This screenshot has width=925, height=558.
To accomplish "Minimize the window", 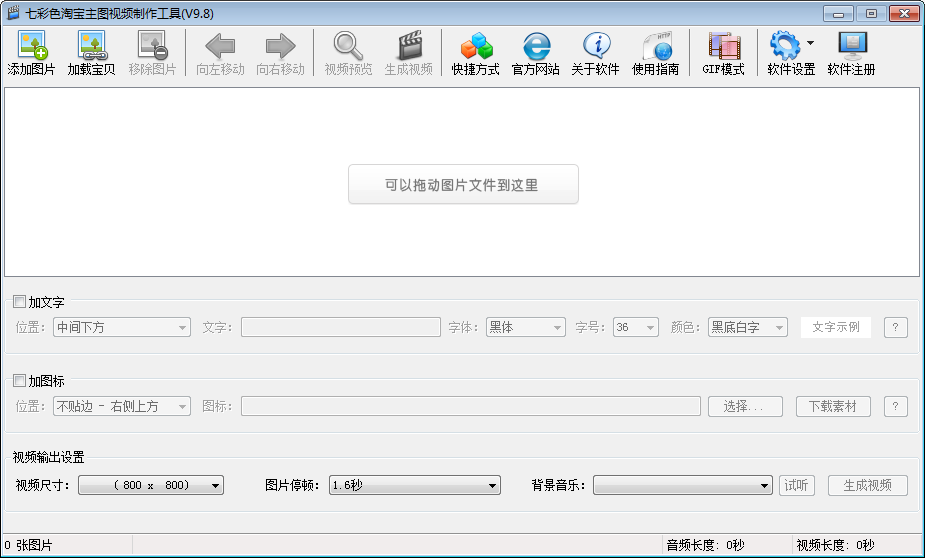I will tap(838, 13).
